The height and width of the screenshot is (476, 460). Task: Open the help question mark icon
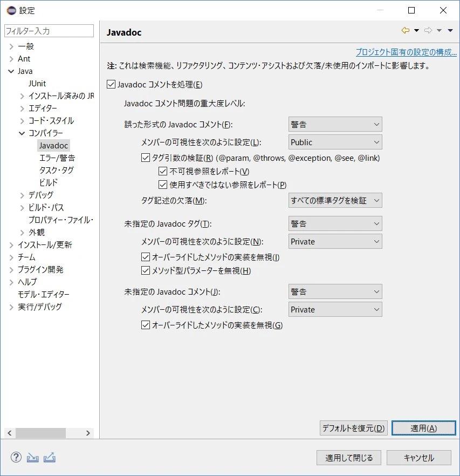tap(16, 457)
